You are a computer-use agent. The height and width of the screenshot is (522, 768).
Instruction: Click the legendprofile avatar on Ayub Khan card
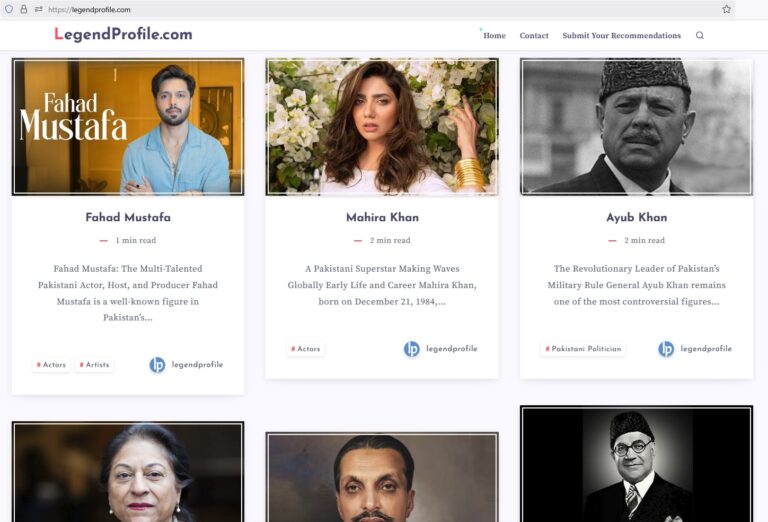point(666,349)
